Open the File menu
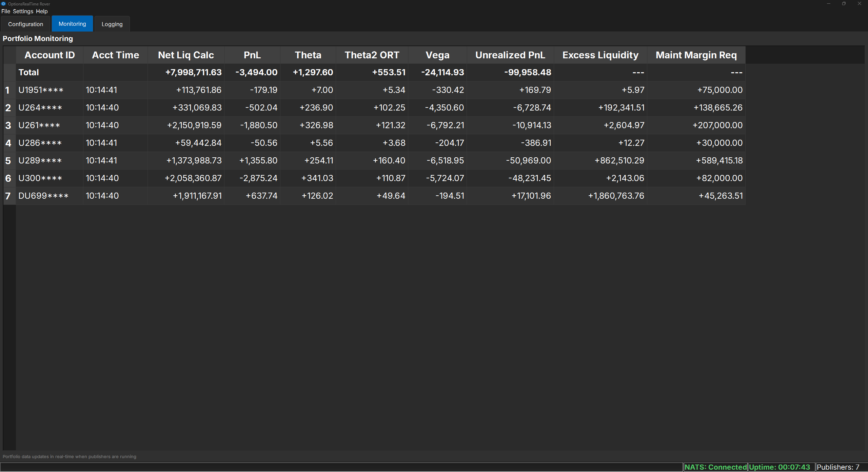Viewport: 868px width, 472px height. coord(5,11)
